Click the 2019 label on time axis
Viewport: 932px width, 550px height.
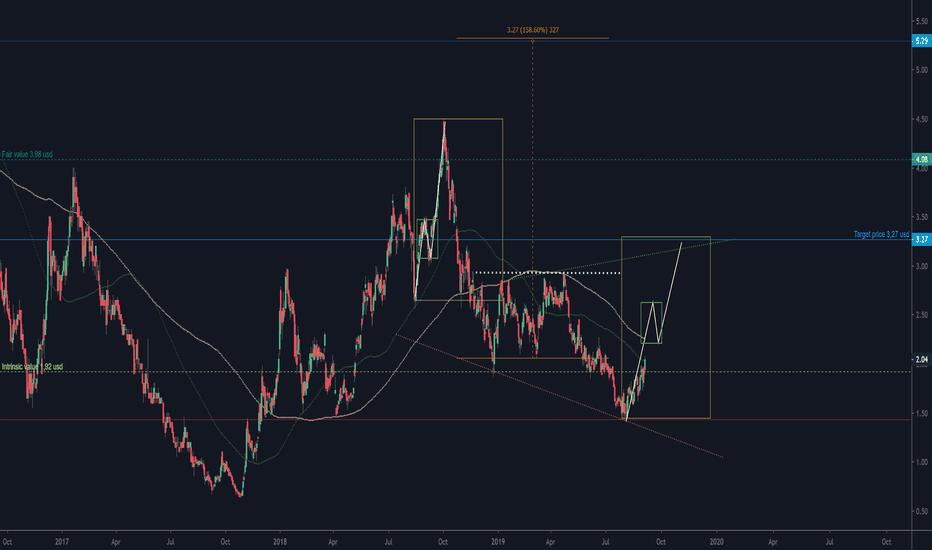coord(498,542)
